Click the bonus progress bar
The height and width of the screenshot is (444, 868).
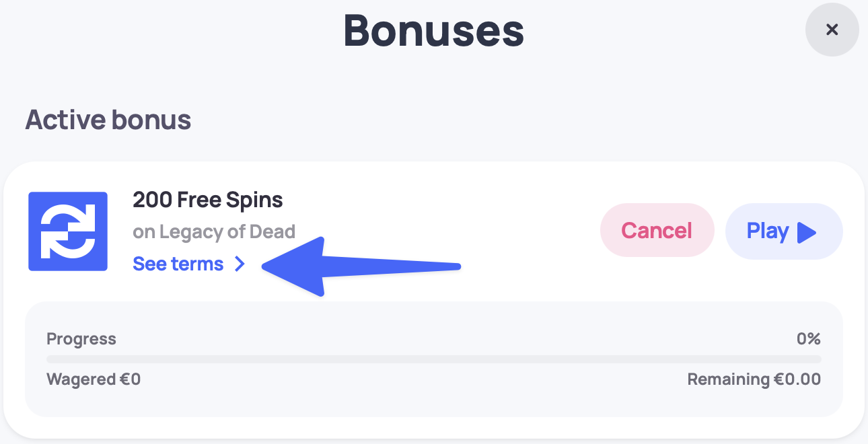(433, 359)
